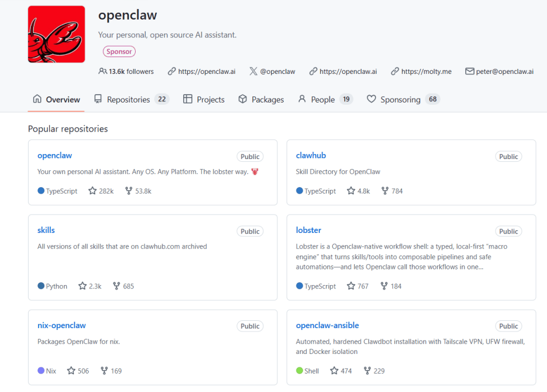The width and height of the screenshot is (547, 392).
Task: Click the star icon on skills repository
Action: [x=82, y=286]
